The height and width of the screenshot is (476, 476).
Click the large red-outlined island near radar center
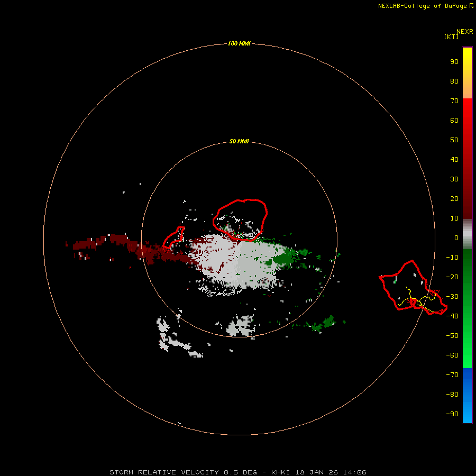pyautogui.click(x=240, y=220)
